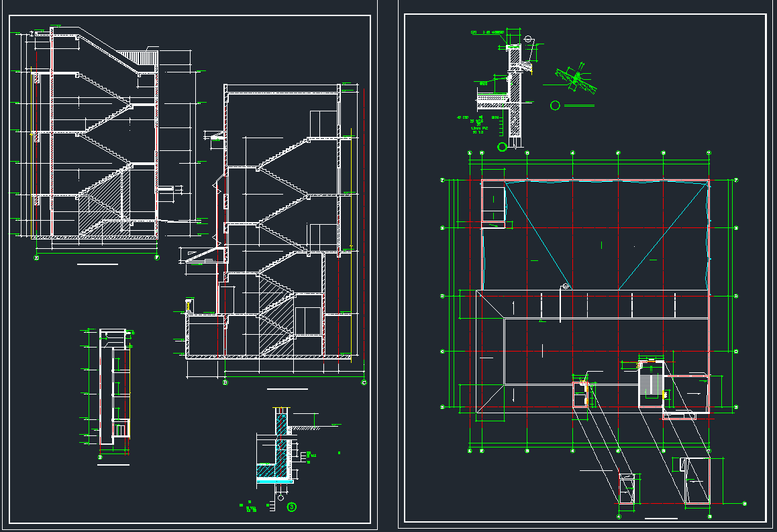The height and width of the screenshot is (532, 777).
Task: Select the white rectangle in the roof plan's top-left corner
Action: tap(493, 204)
